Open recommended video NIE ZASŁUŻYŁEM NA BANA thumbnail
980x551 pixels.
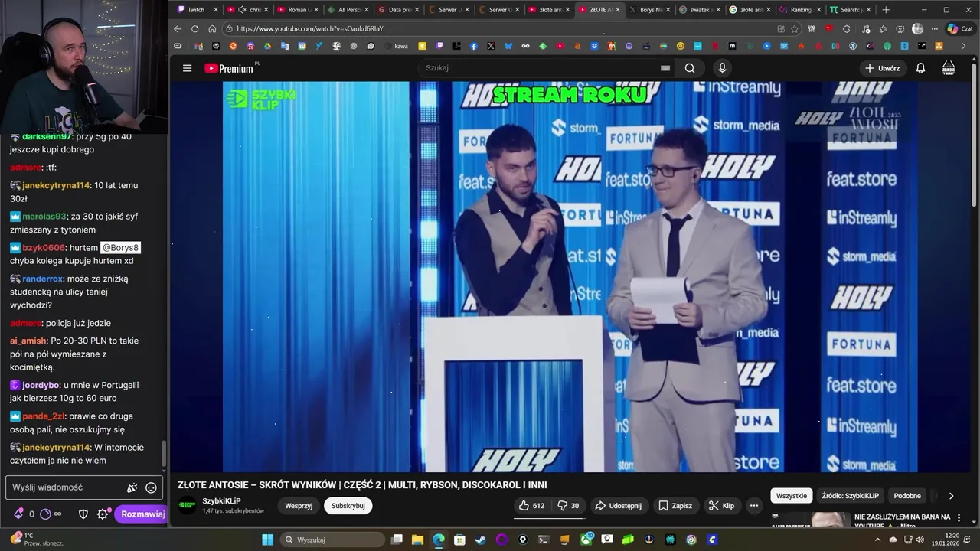pyautogui.click(x=810, y=520)
